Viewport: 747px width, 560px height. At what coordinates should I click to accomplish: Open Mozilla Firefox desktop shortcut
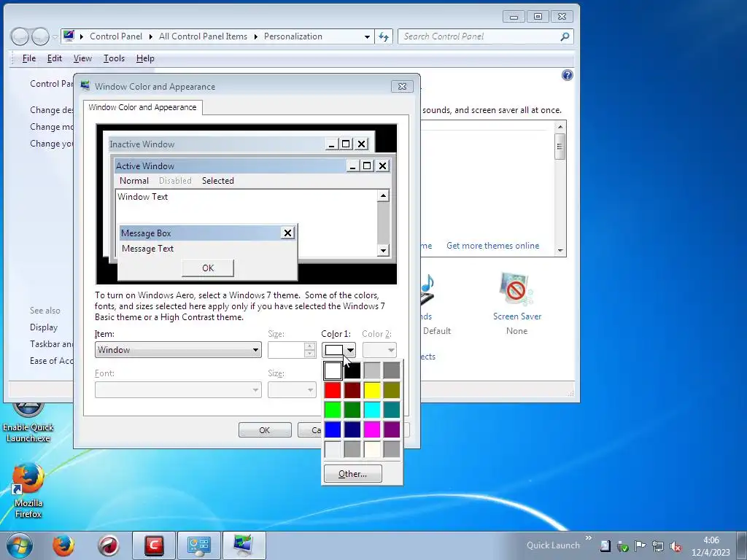pos(28,491)
